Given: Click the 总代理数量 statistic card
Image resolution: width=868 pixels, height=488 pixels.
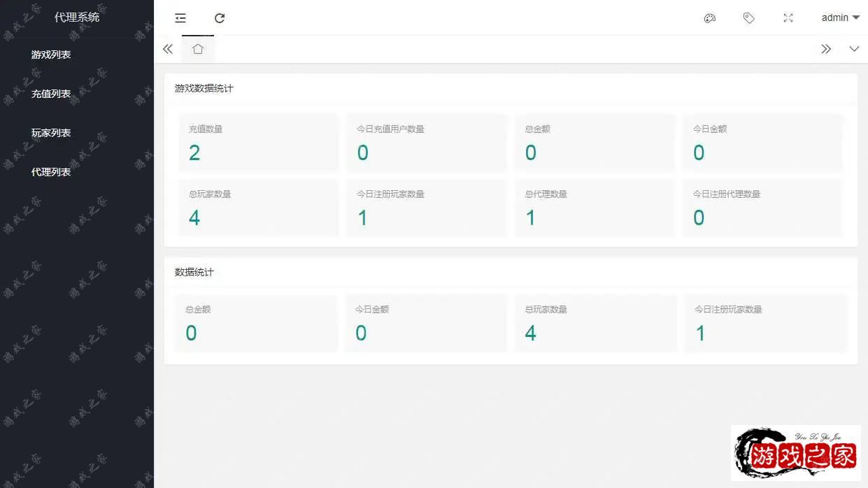Looking at the screenshot, I should pos(595,208).
